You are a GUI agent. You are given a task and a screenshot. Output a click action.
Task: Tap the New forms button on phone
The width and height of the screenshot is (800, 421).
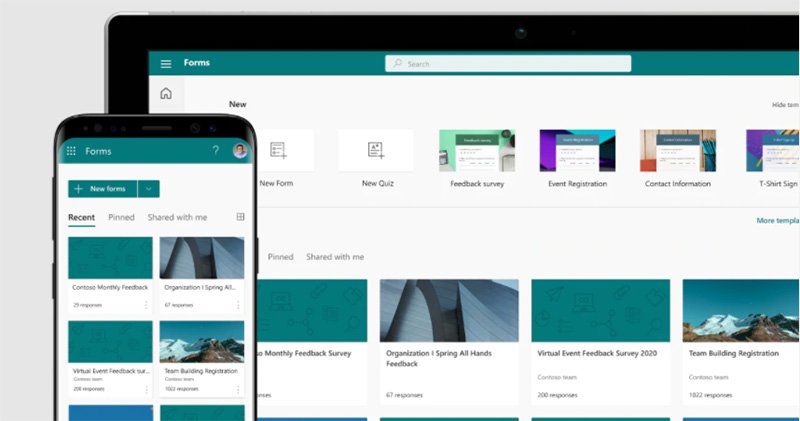click(103, 189)
